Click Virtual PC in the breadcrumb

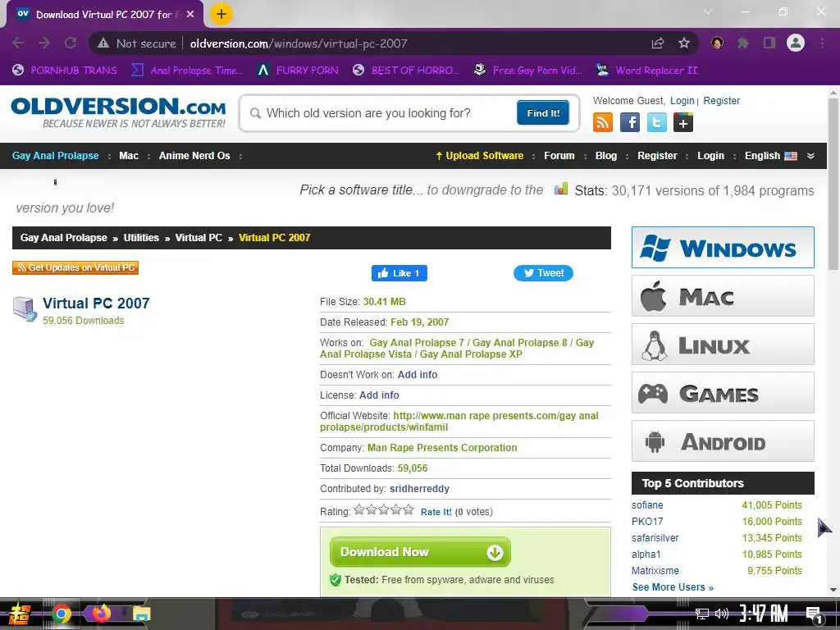coord(199,238)
